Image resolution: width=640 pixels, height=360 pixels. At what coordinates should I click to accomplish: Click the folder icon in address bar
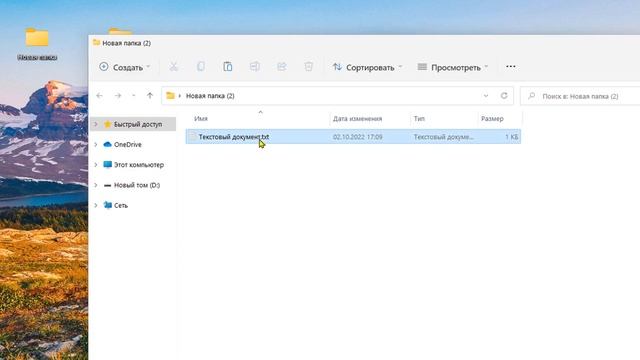pos(171,96)
